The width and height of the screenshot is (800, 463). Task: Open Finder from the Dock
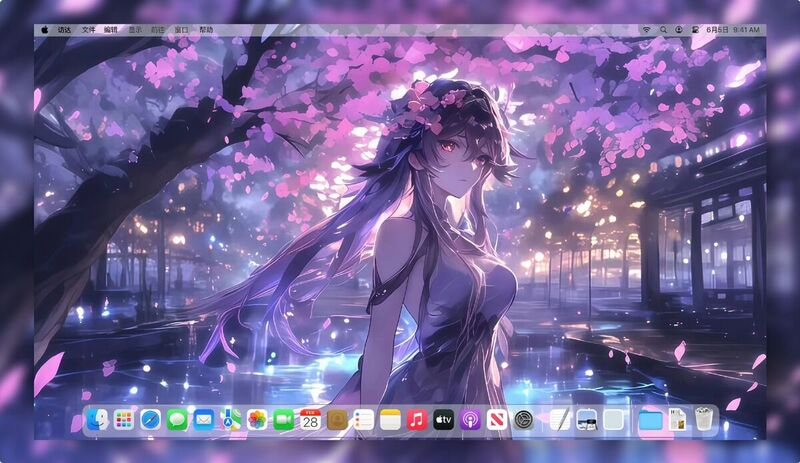97,420
